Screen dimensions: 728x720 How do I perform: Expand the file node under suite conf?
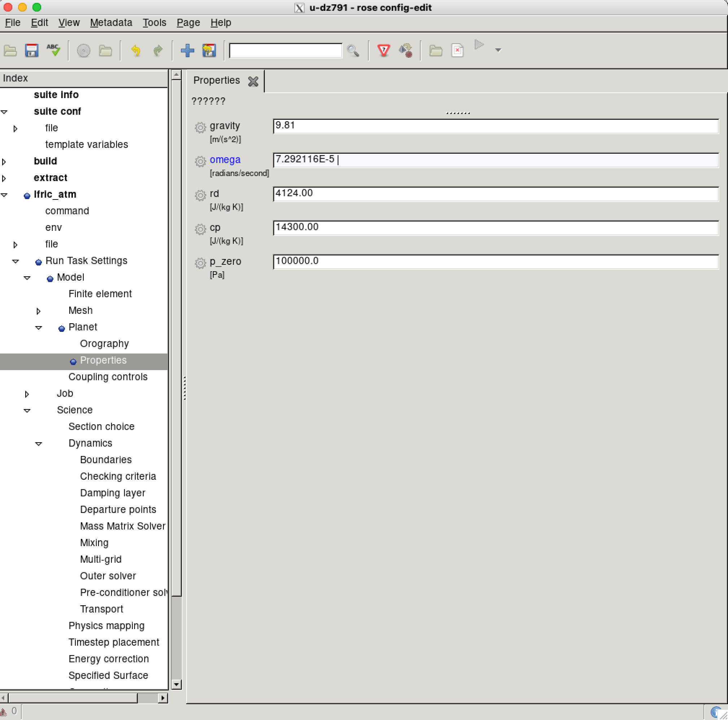click(x=15, y=128)
